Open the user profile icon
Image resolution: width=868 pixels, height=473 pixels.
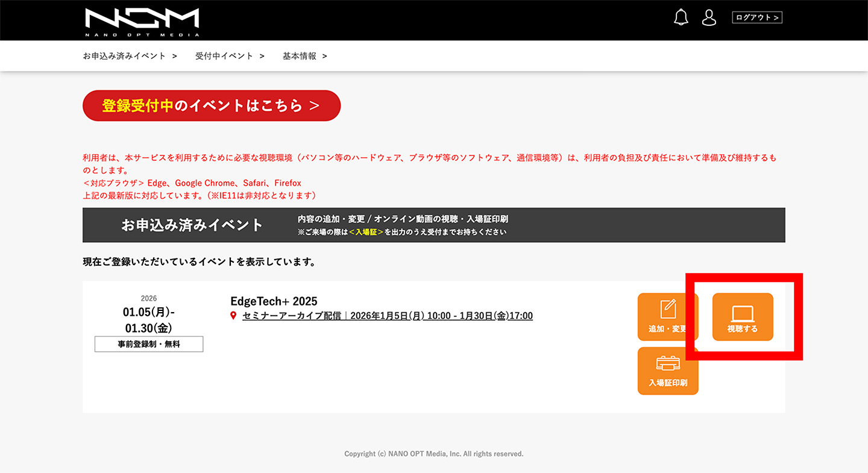point(709,17)
